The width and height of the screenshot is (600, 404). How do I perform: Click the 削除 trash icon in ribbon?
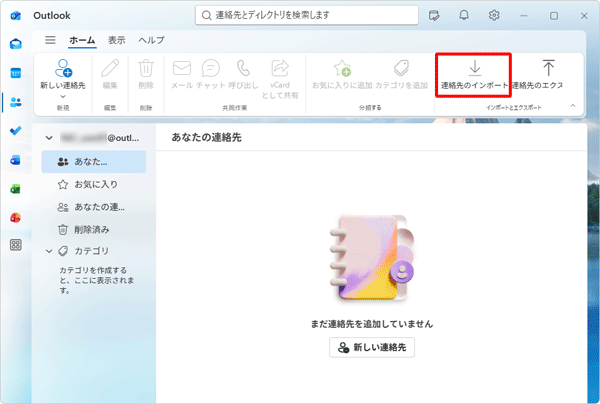pos(146,69)
